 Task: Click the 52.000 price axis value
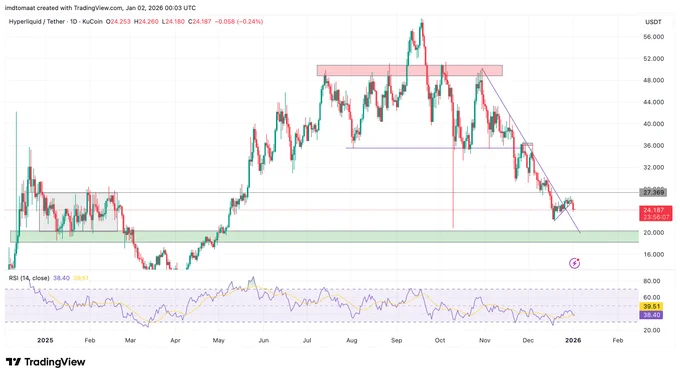(x=654, y=59)
